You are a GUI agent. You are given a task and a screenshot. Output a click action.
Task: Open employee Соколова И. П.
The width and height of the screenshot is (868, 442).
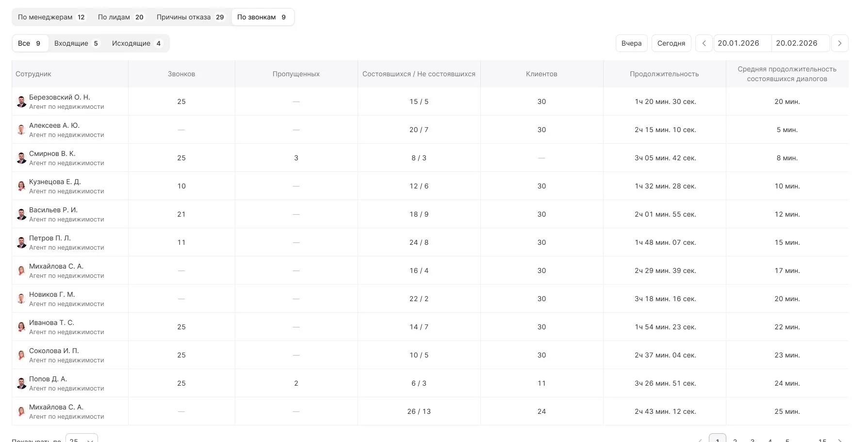(x=54, y=351)
